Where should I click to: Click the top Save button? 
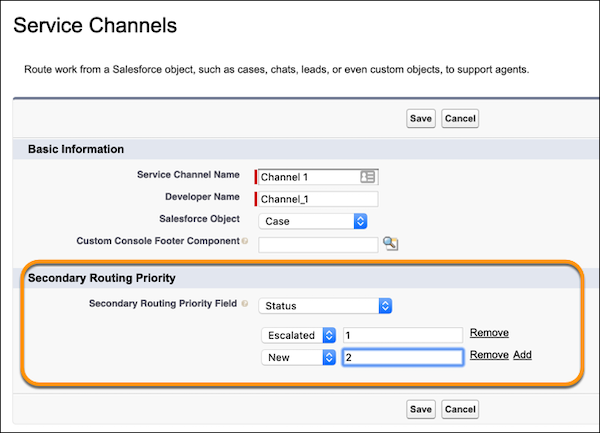tap(421, 119)
